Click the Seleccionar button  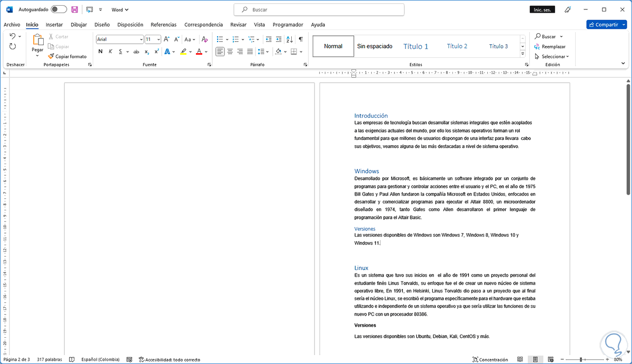point(551,56)
